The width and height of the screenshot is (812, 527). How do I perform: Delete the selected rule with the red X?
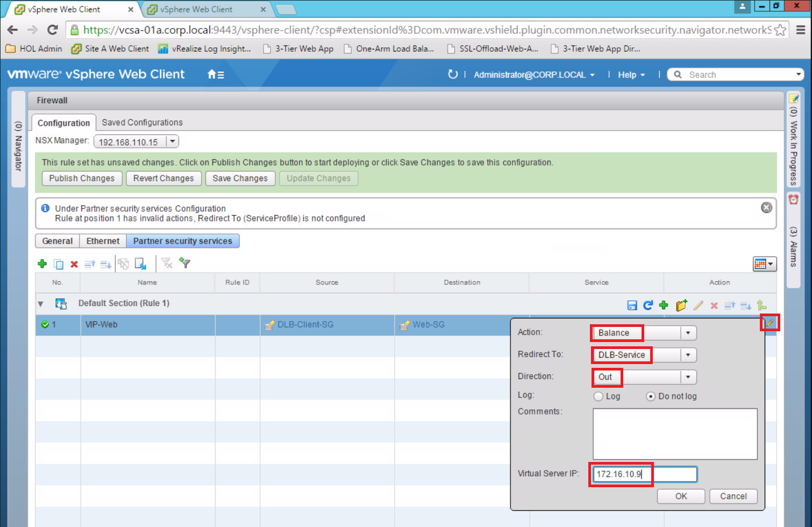pos(74,264)
